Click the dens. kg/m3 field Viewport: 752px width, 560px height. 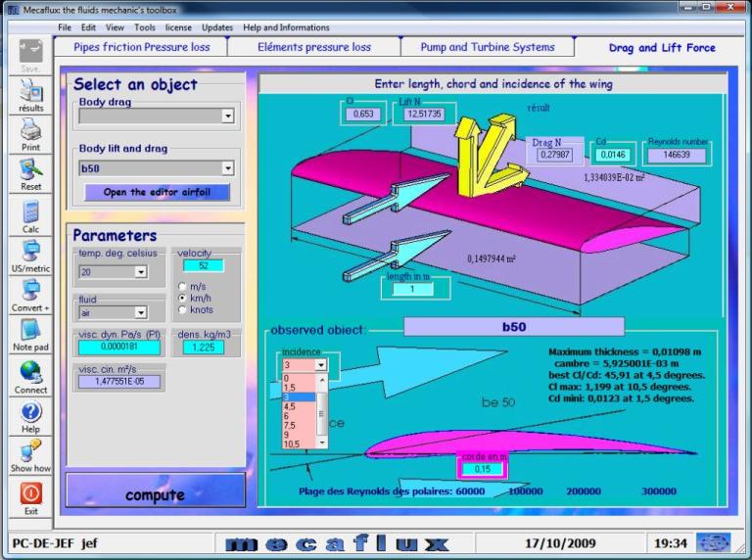[x=204, y=348]
